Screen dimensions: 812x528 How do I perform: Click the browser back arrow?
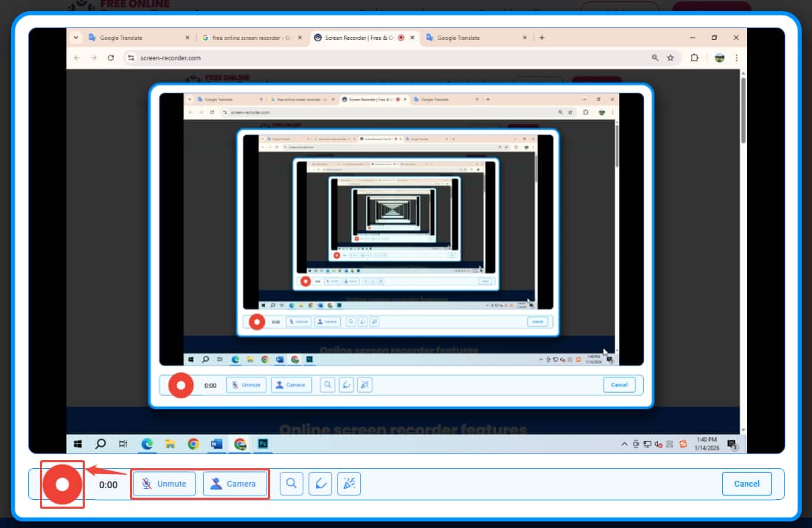76,58
